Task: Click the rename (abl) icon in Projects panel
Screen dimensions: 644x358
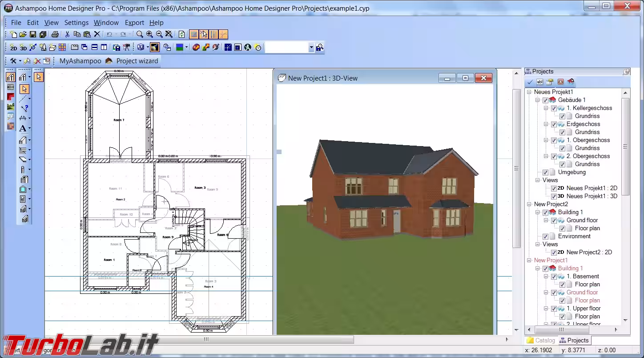Action: [x=539, y=82]
